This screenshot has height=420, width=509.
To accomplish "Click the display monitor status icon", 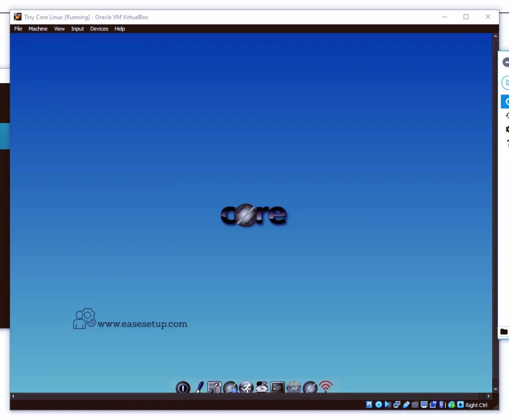I will [x=424, y=405].
